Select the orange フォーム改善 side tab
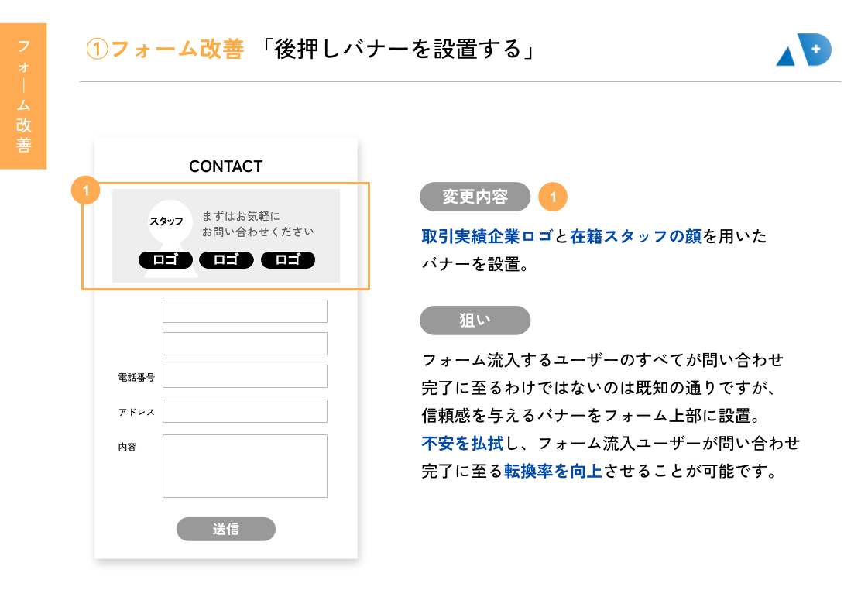868x614 pixels. [23, 96]
